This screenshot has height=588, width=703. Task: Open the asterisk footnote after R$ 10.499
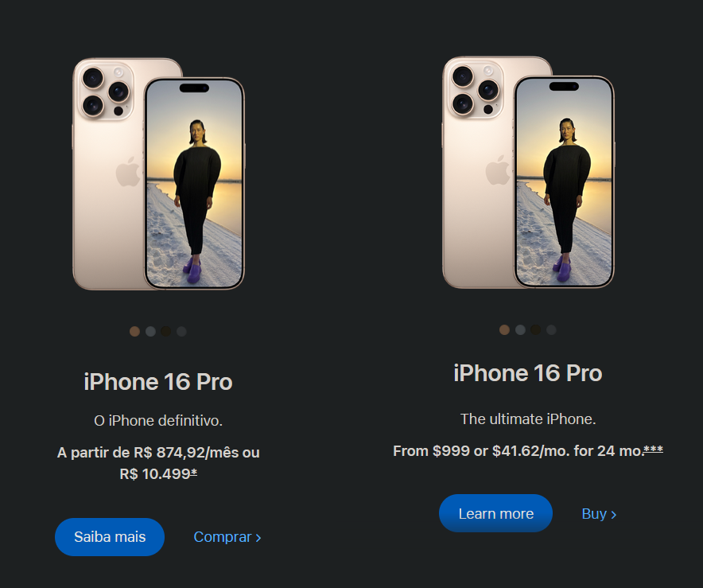[194, 473]
